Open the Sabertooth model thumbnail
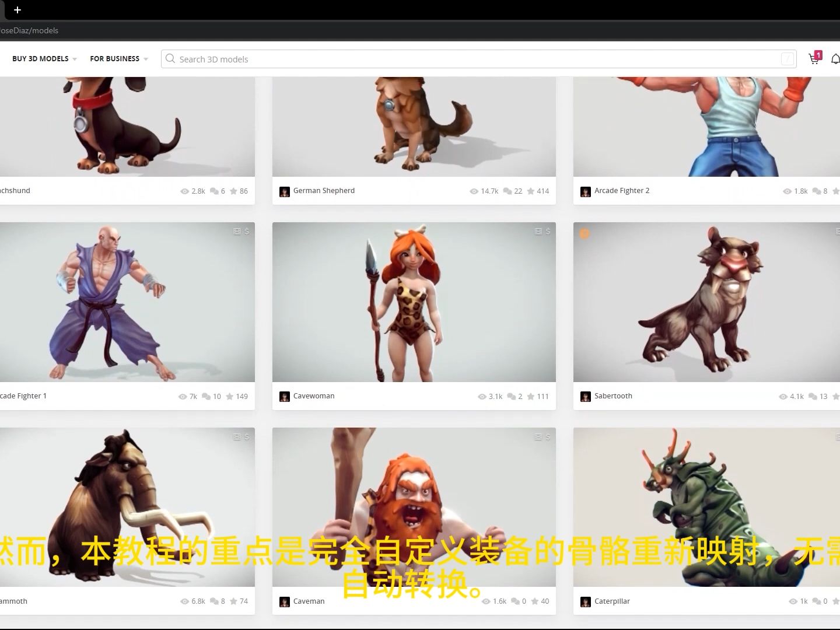The width and height of the screenshot is (840, 630). tap(706, 302)
